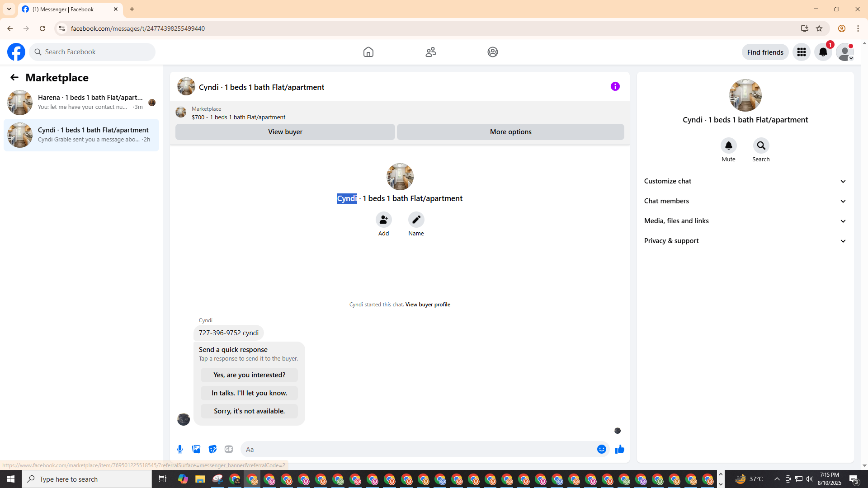
Task: Click the voice clip microphone icon
Action: coord(180,449)
